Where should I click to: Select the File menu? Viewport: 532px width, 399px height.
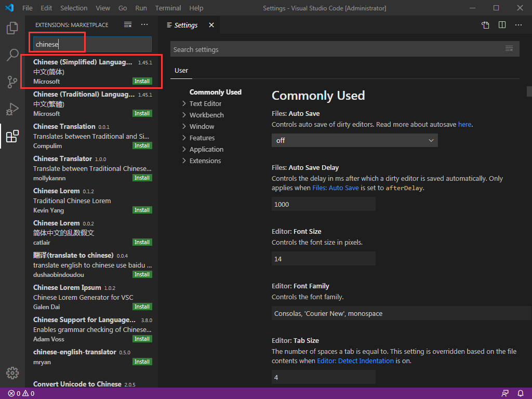(x=27, y=8)
